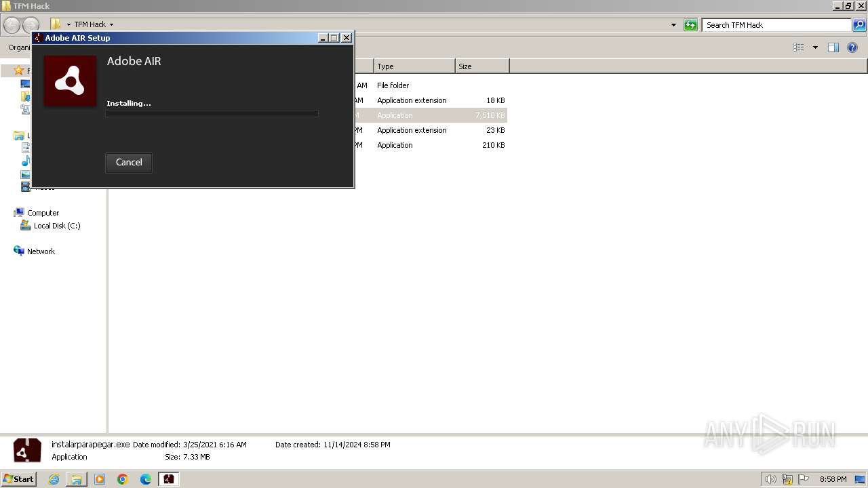Image resolution: width=868 pixels, height=488 pixels.
Task: Close the Adobe AIR Setup dialog
Action: [347, 38]
